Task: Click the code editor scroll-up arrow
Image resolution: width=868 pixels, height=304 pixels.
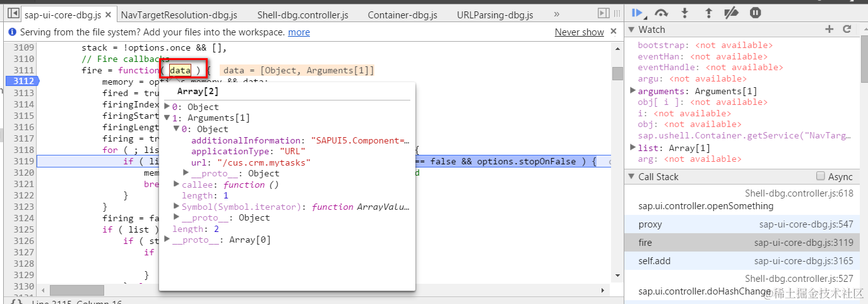Action: [x=617, y=47]
